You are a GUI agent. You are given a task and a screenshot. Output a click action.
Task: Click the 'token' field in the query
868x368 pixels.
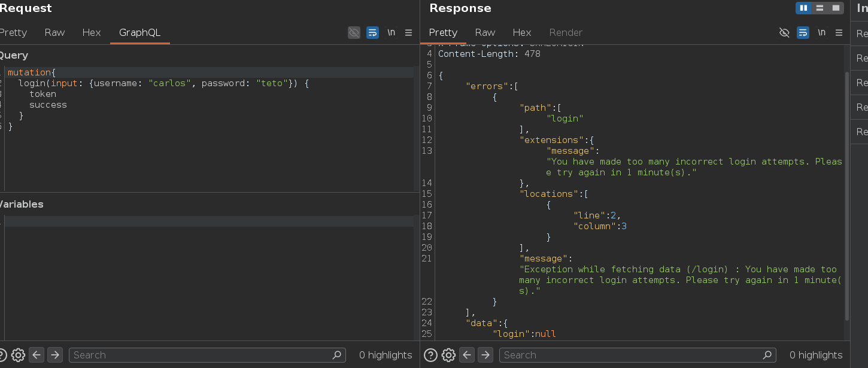click(x=43, y=94)
